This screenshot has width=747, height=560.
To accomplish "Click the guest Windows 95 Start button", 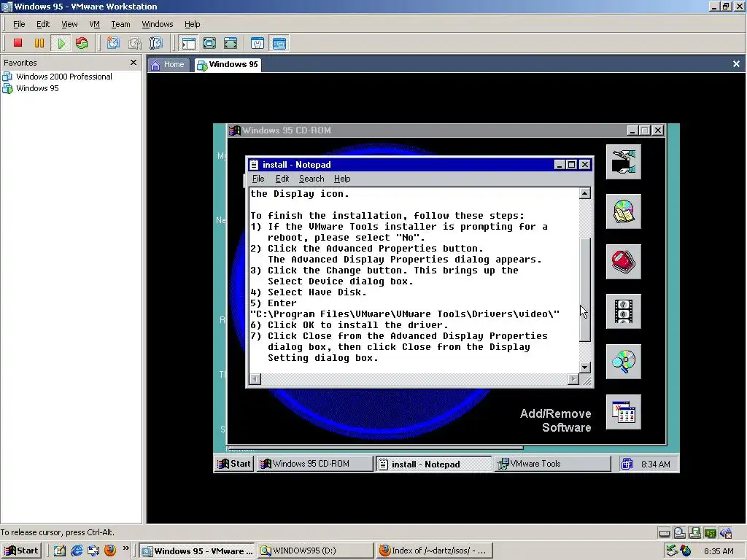I will pyautogui.click(x=234, y=464).
